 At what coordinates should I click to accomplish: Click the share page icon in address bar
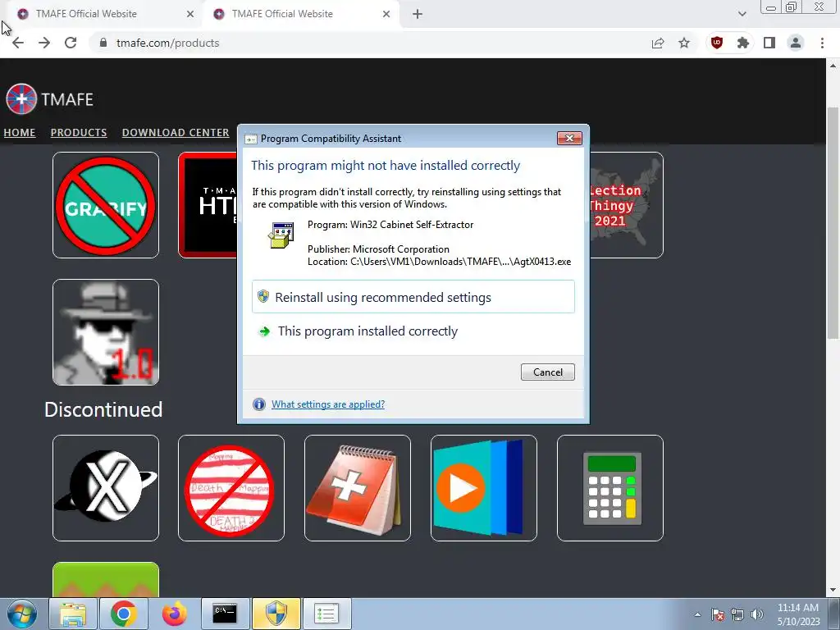point(658,43)
